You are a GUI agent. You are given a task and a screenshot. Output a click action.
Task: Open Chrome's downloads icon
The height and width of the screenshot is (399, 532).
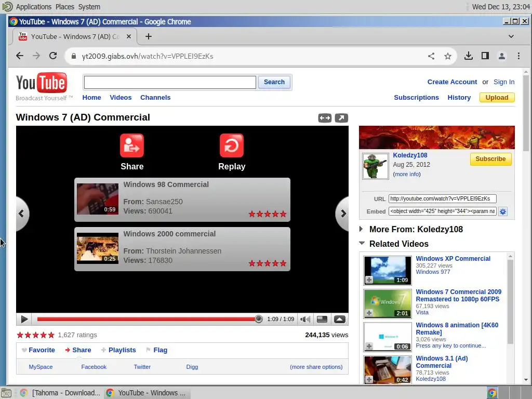pos(469,56)
